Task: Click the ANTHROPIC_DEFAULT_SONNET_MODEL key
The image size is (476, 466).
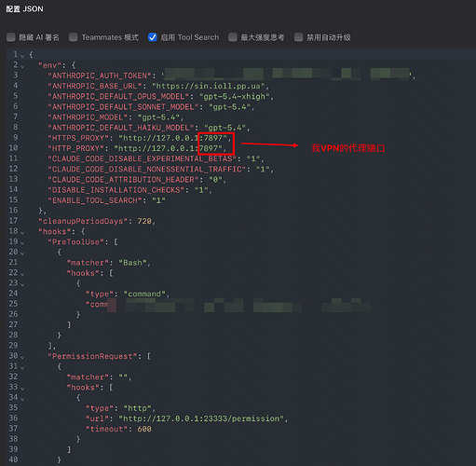Action: pyautogui.click(x=123, y=107)
